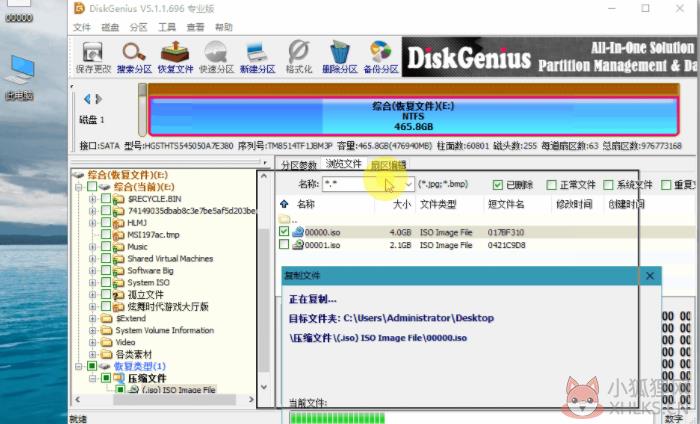Open the 恢复文件 recover files tool

click(175, 53)
